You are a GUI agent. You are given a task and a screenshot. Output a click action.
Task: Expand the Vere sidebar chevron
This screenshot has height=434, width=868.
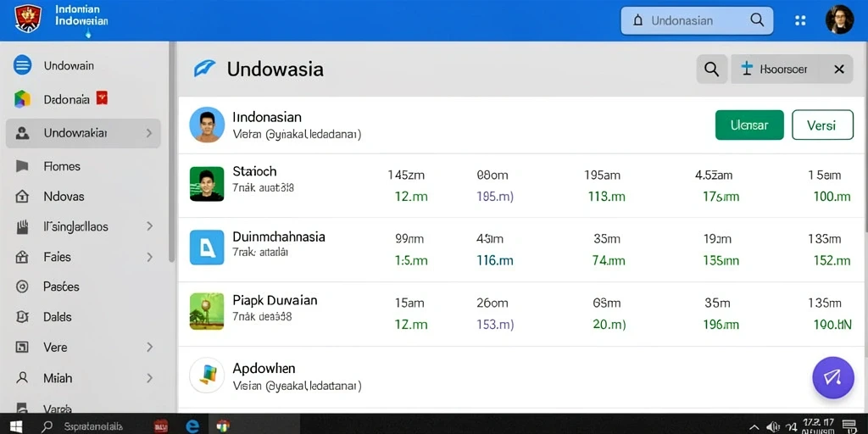pos(149,347)
